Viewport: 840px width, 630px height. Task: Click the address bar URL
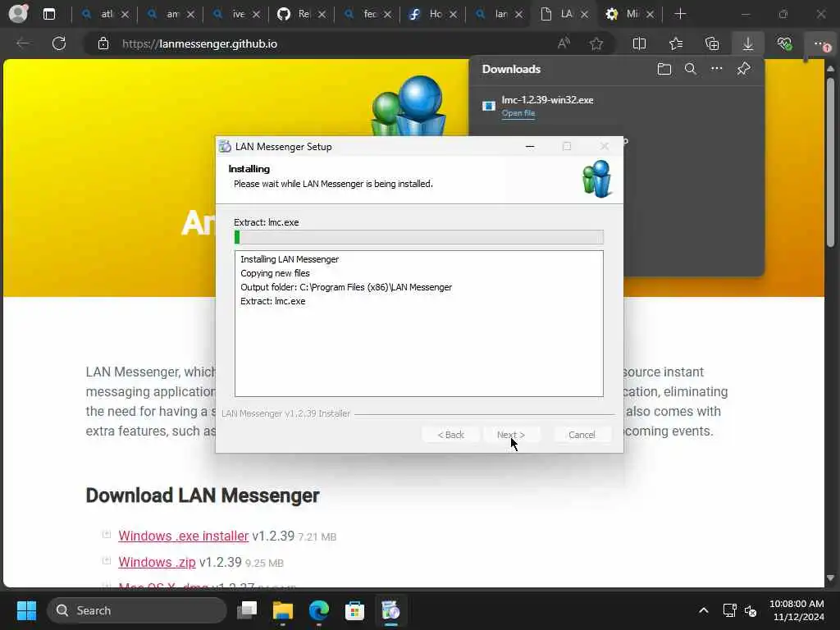pos(199,44)
